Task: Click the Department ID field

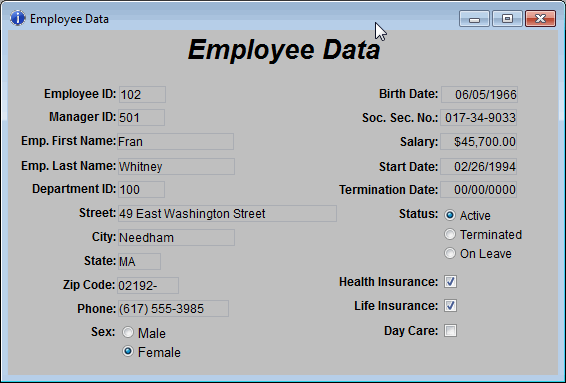Action: coord(142,190)
